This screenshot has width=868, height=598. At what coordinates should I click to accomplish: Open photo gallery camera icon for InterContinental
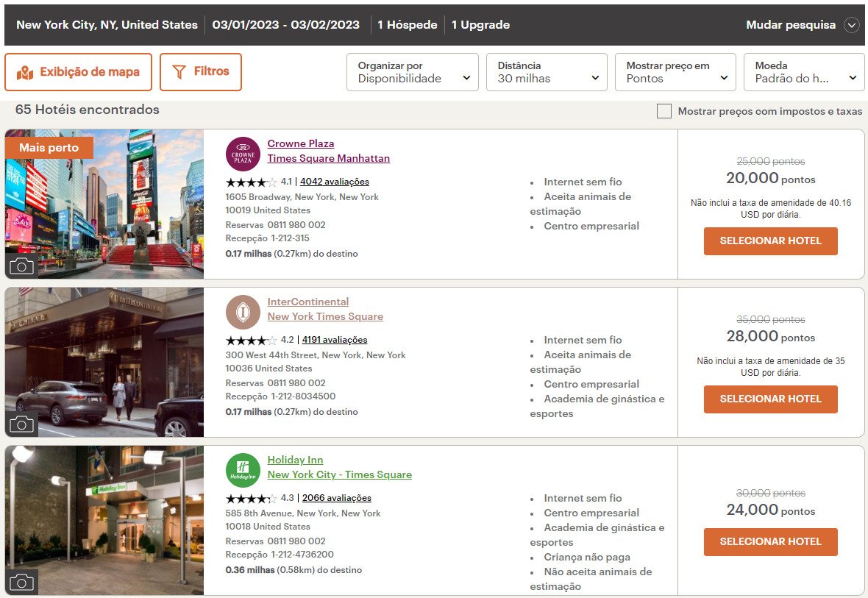point(21,424)
